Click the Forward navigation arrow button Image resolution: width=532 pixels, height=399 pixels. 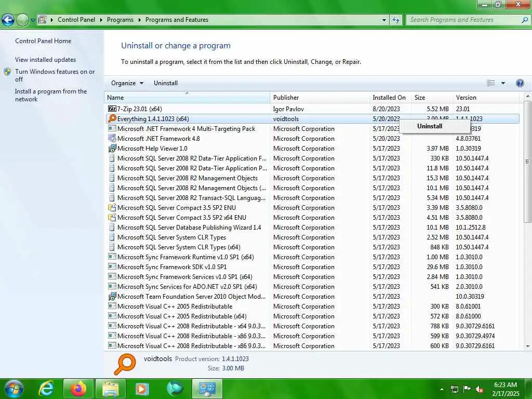(x=22, y=20)
